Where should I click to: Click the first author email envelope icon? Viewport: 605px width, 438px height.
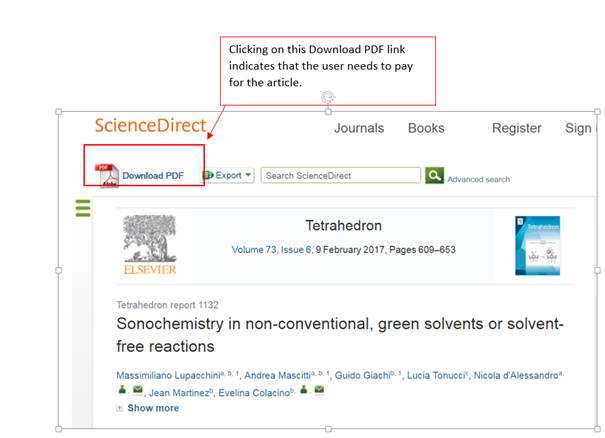pyautogui.click(x=138, y=391)
